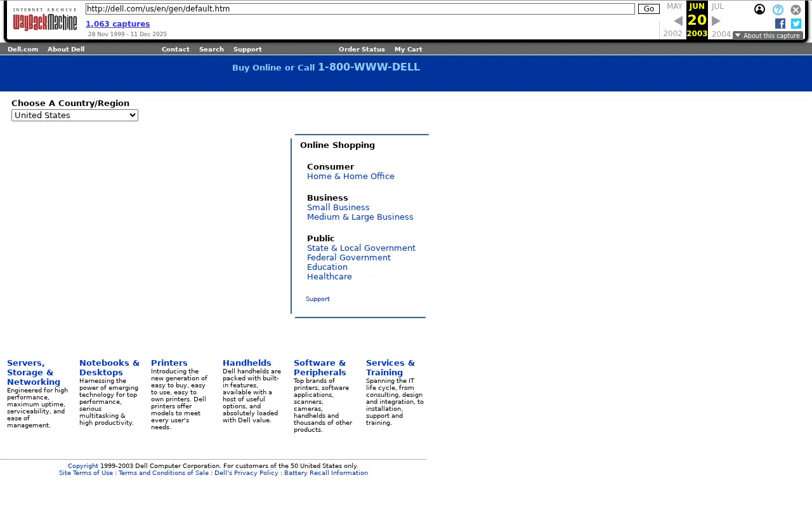Open the user account icon
Image resolution: width=812 pixels, height=508 pixels.
click(759, 10)
